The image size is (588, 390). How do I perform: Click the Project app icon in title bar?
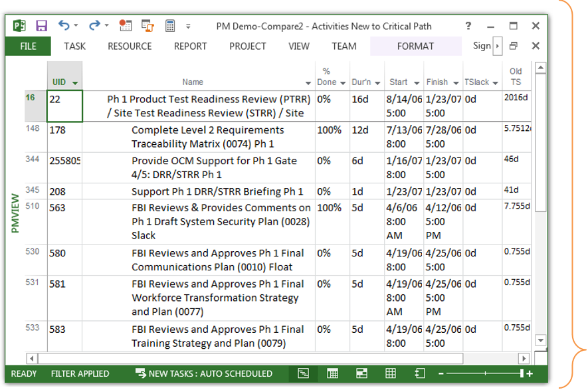click(x=19, y=26)
